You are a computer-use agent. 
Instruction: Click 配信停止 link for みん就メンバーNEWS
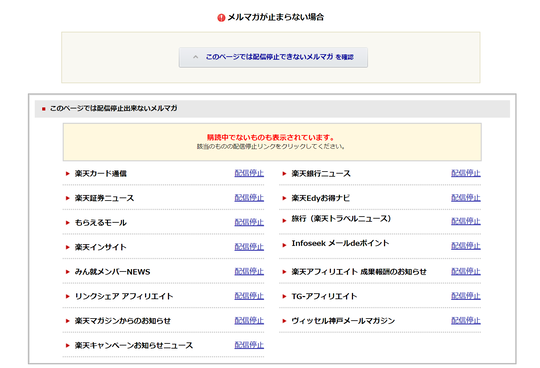click(249, 272)
